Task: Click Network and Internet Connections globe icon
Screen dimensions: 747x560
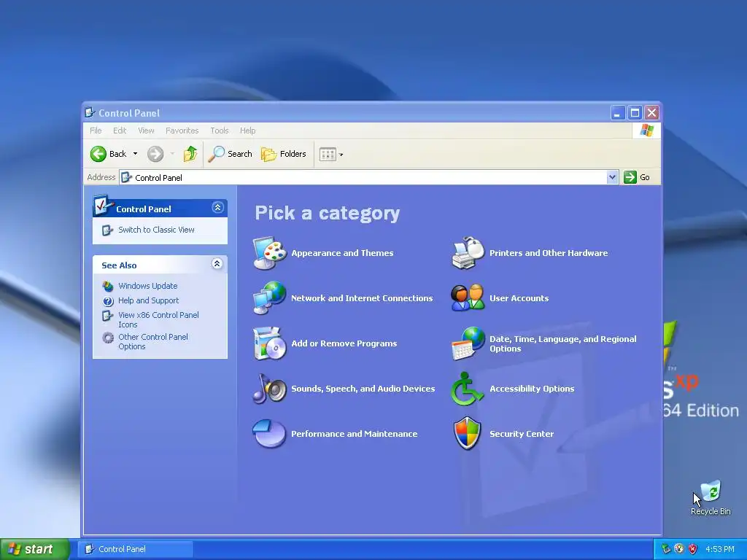Action: (x=270, y=298)
